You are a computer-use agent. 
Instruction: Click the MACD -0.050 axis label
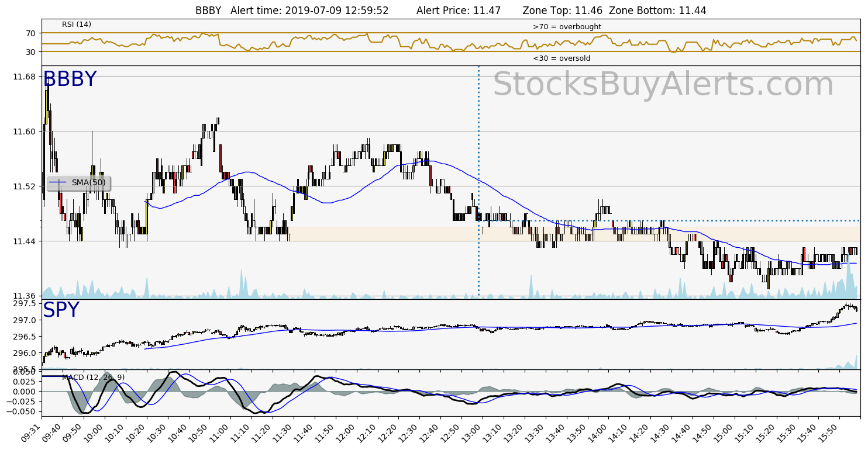tap(21, 411)
